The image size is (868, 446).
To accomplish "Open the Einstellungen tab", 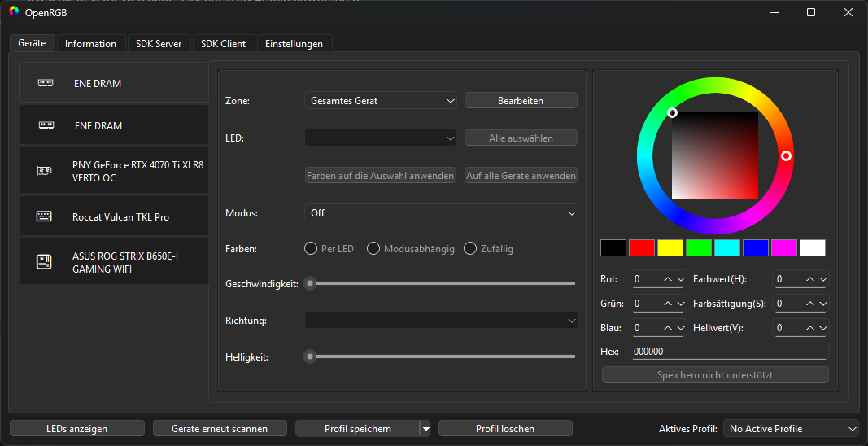I will click(294, 44).
